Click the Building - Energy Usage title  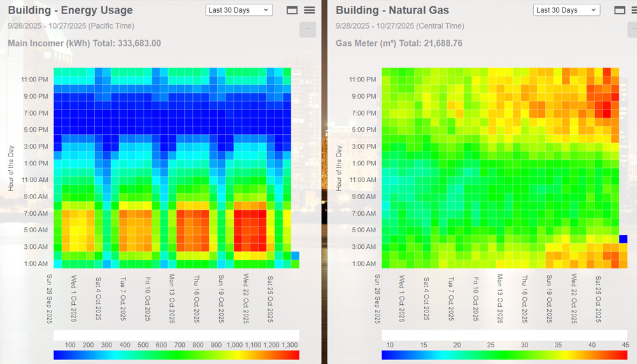(x=70, y=10)
